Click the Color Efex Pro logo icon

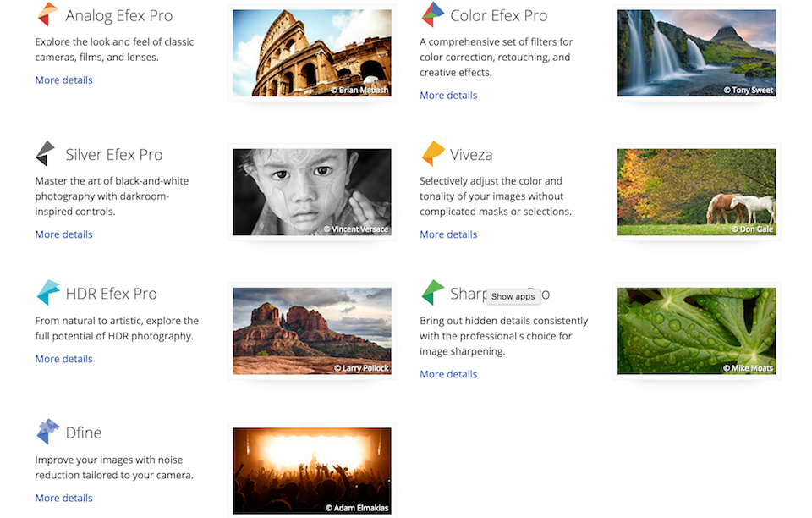[433, 14]
